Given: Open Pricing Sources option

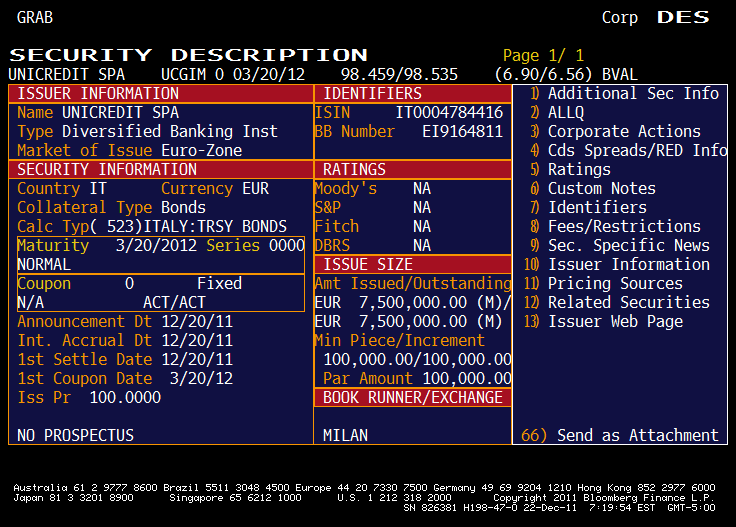Looking at the screenshot, I should [x=604, y=283].
